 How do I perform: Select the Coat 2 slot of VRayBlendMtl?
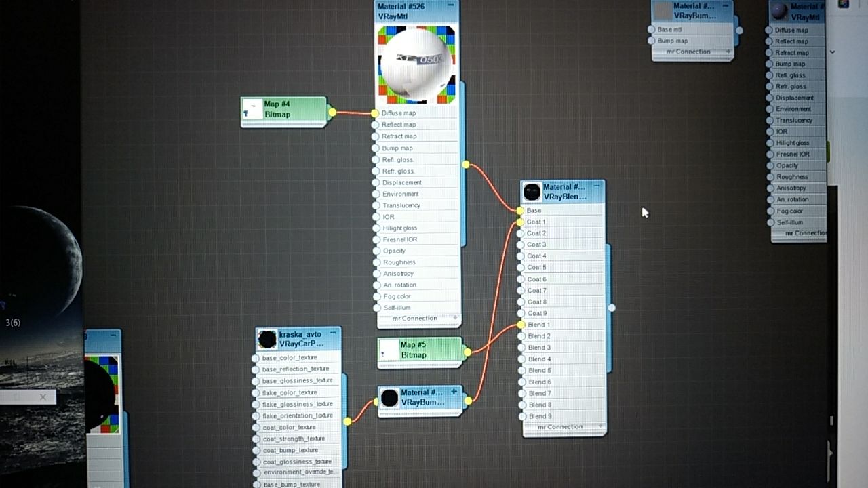coord(563,233)
